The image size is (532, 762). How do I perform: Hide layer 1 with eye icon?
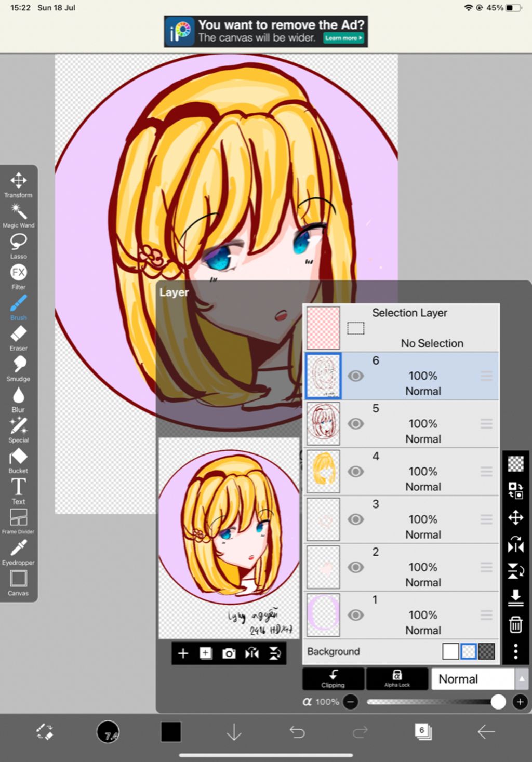(x=355, y=614)
